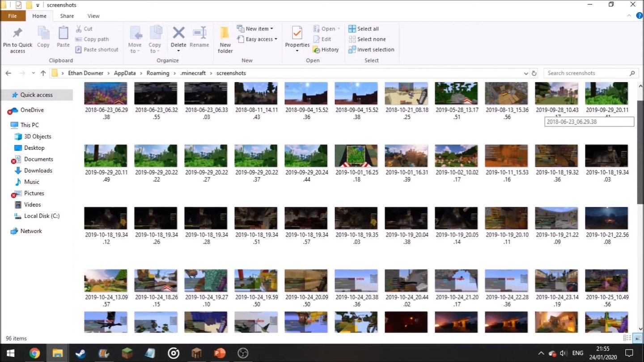
Task: Select the Home ribbon tab
Action: pyautogui.click(x=39, y=16)
